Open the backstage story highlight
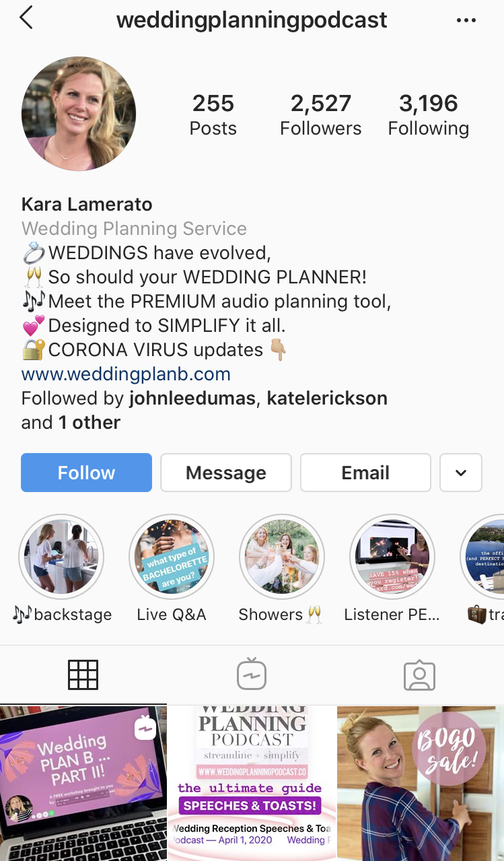 61,557
